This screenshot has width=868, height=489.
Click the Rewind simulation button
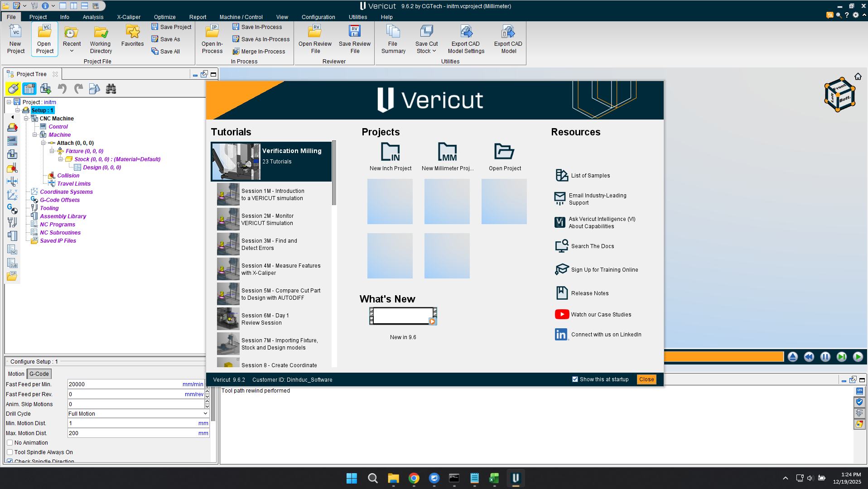tap(809, 357)
